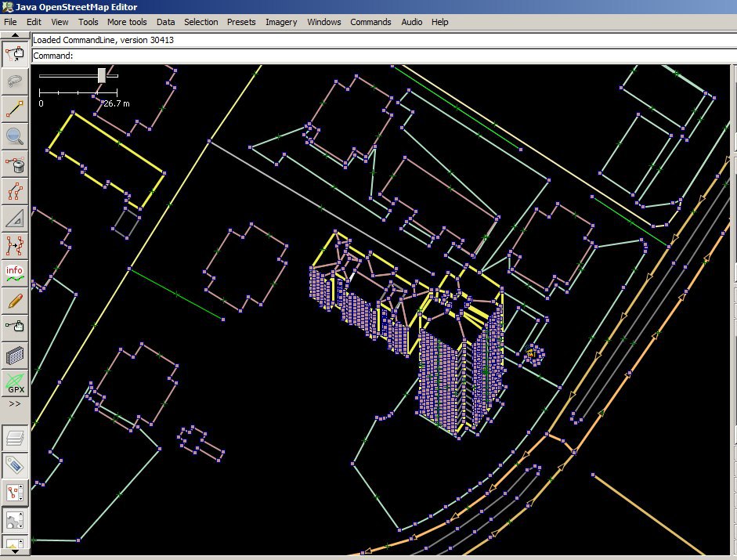Toggle the bottom partially visible panel button
This screenshot has width=737, height=560.
15,542
